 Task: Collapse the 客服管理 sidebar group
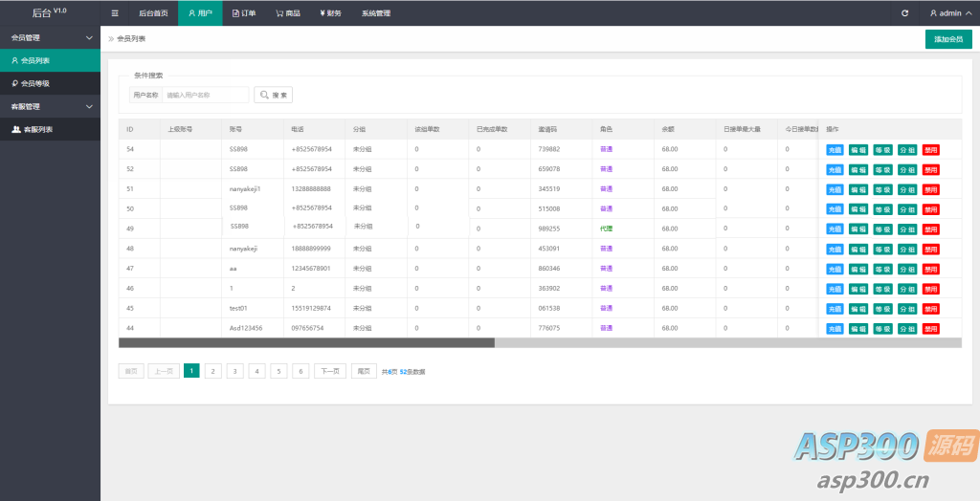(50, 106)
